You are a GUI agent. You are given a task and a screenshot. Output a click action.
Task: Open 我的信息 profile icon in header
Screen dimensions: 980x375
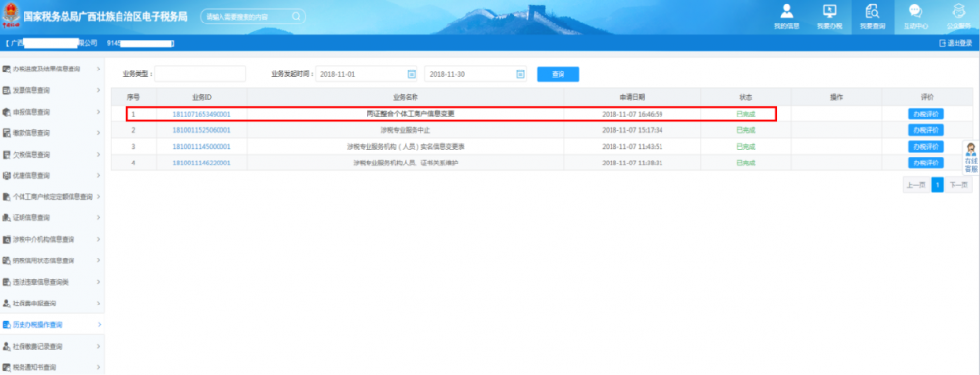point(786,12)
